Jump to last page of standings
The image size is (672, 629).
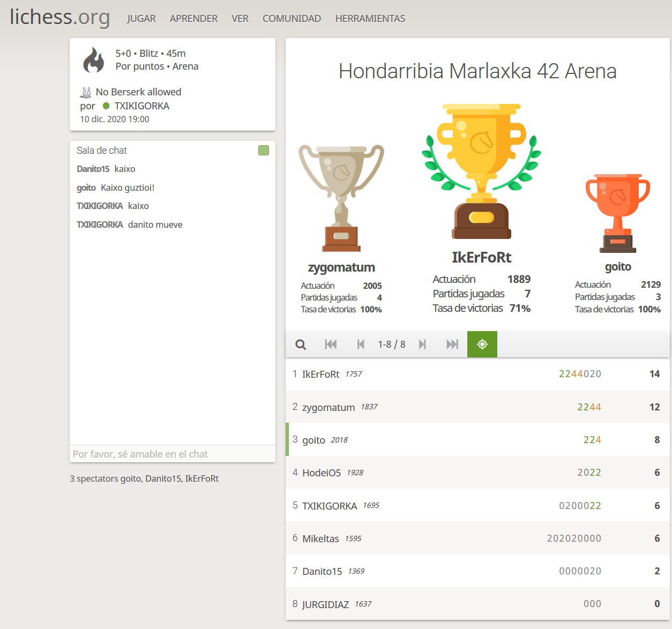[x=452, y=345]
